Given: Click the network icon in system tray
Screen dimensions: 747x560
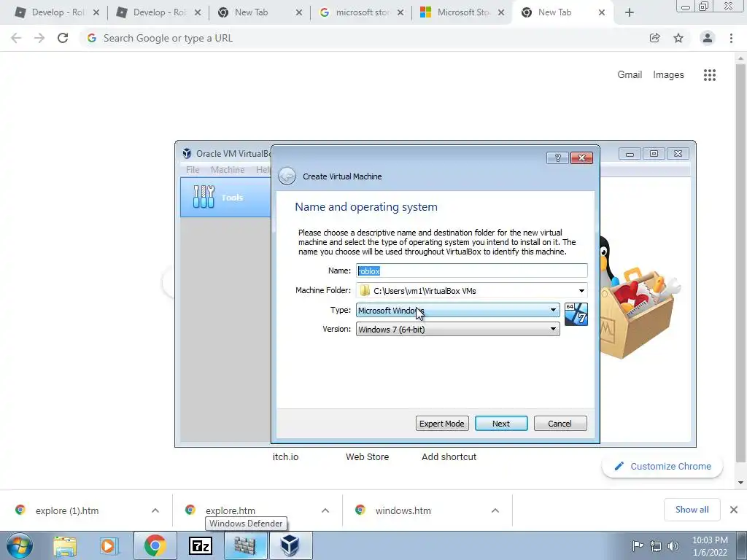Looking at the screenshot, I should 656,546.
